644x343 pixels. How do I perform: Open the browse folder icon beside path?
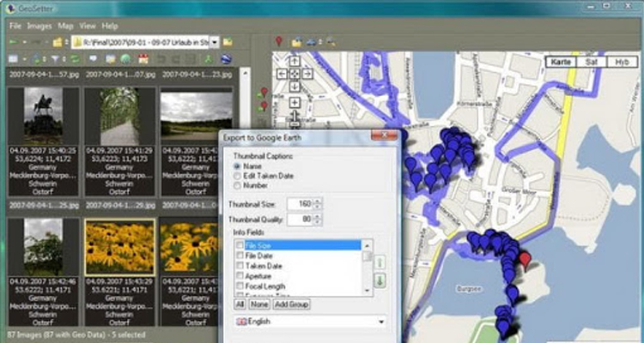pos(228,42)
